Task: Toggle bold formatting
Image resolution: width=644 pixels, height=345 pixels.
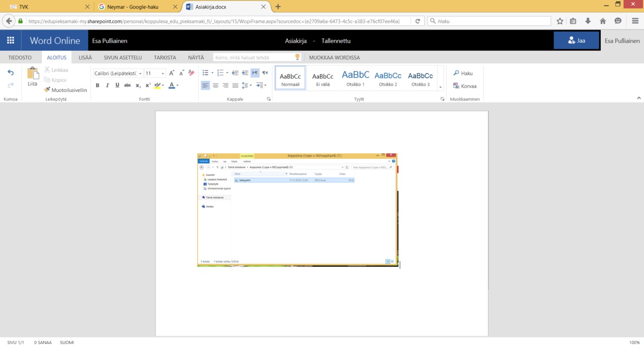Action: tap(97, 86)
